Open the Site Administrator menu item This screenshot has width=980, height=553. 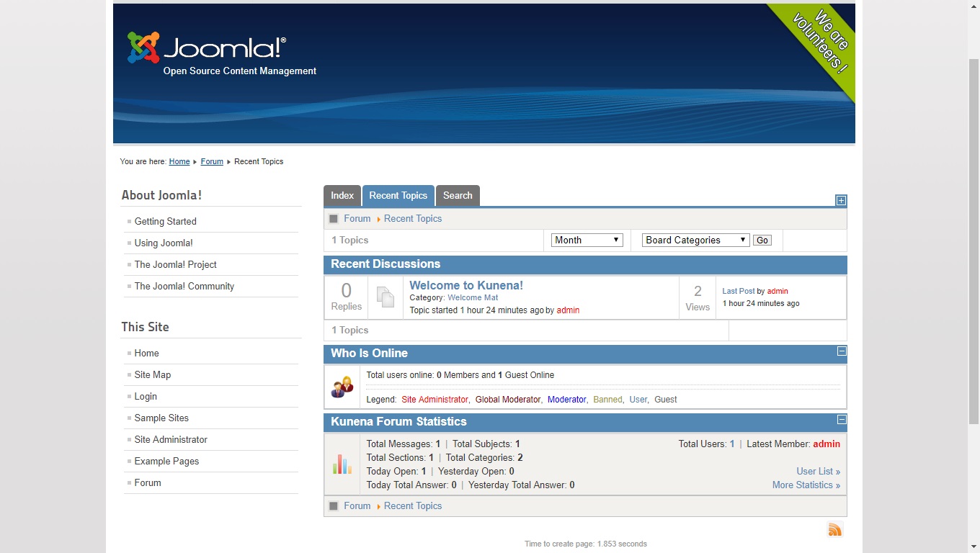(x=171, y=439)
